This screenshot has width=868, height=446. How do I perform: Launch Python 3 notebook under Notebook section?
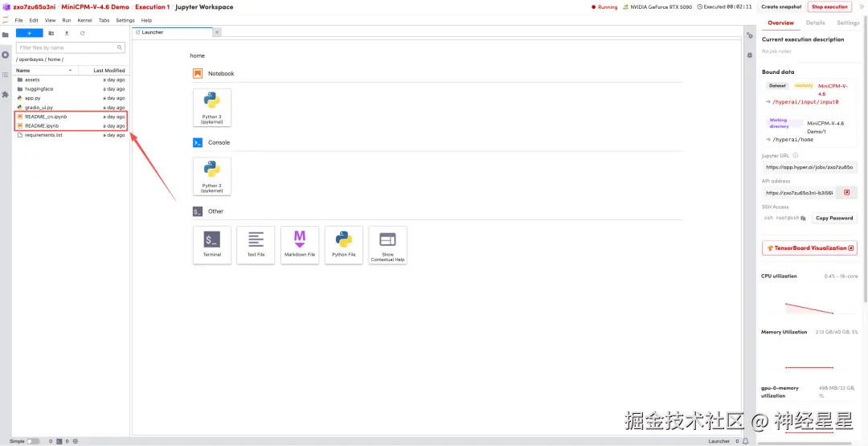(212, 108)
